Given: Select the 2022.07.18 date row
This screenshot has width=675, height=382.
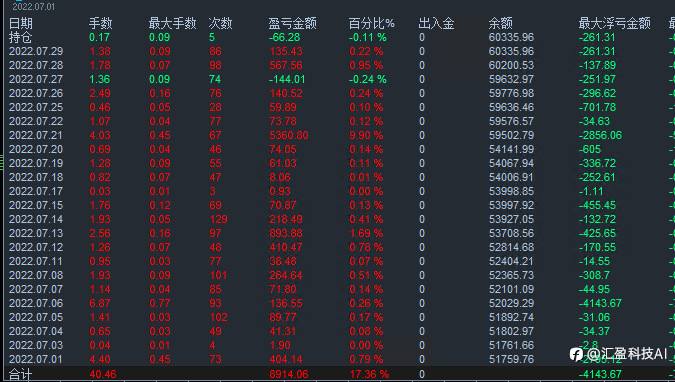Looking at the screenshot, I should pos(36,177).
